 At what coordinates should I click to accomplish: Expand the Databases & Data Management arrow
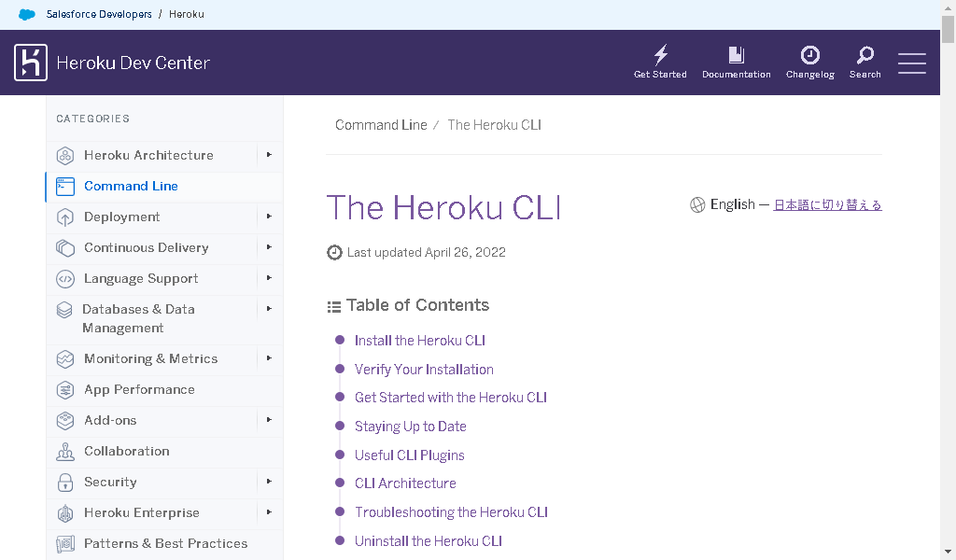269,308
